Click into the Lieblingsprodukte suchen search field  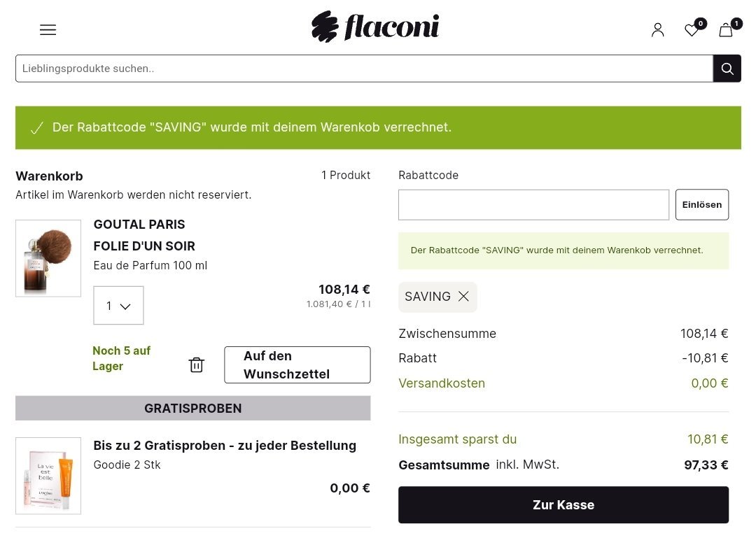[x=364, y=69]
